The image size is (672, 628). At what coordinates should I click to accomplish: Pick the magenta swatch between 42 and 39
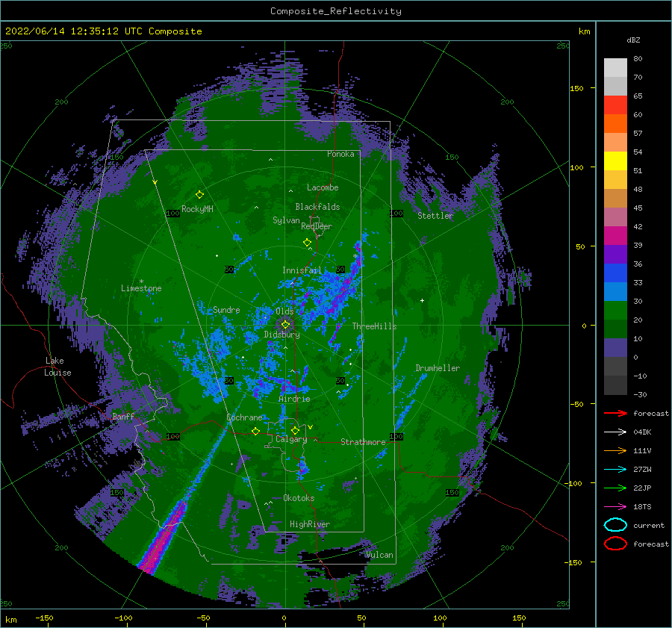pos(615,235)
